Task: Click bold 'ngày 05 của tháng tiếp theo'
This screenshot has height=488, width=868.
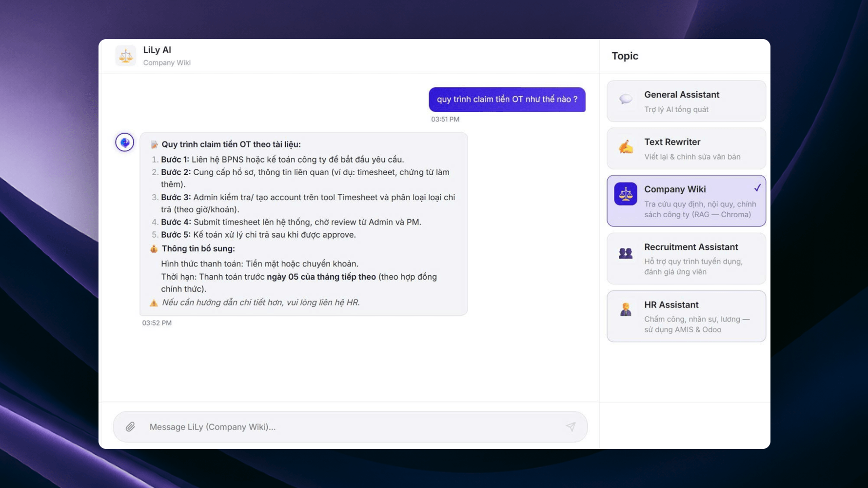Action: pos(321,277)
